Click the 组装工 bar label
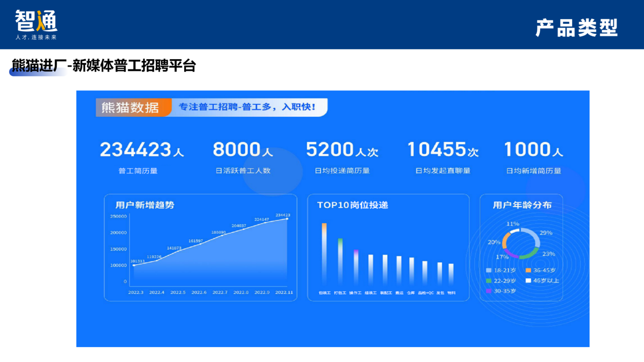 click(x=371, y=293)
